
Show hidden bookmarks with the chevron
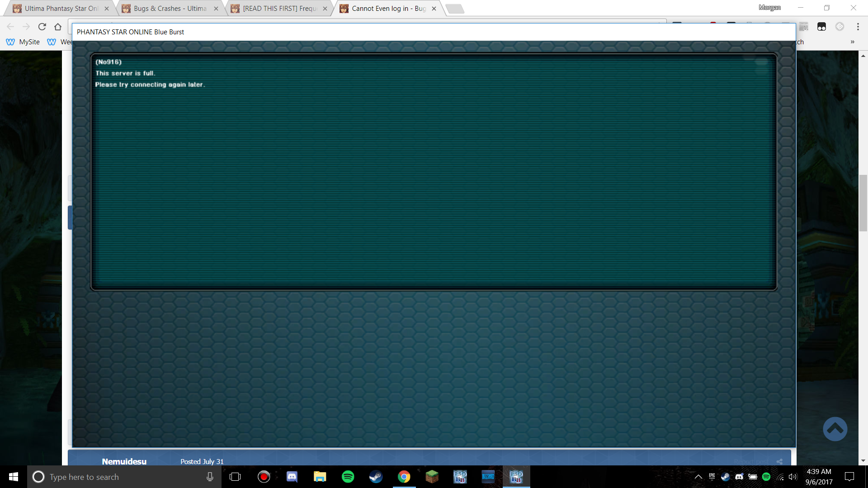click(x=853, y=42)
